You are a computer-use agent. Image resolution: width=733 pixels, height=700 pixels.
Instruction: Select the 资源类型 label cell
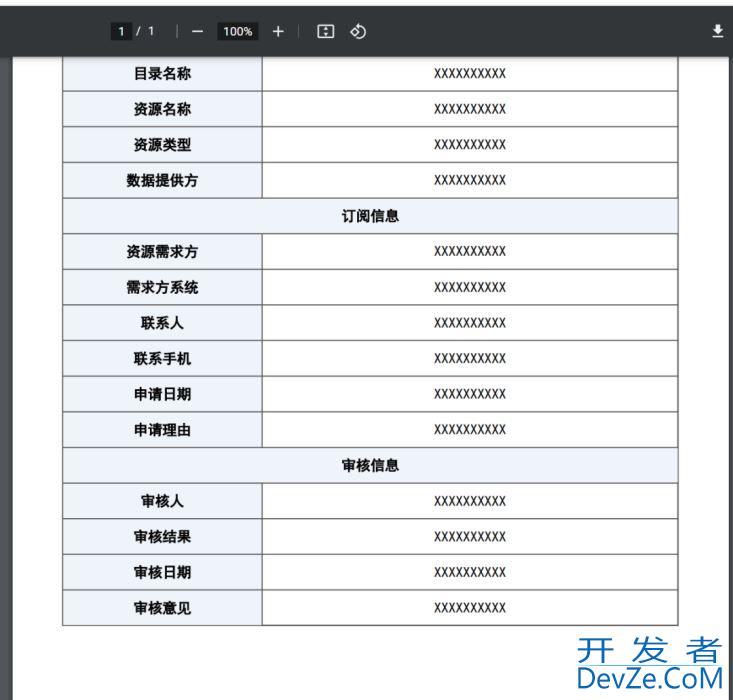click(x=162, y=144)
